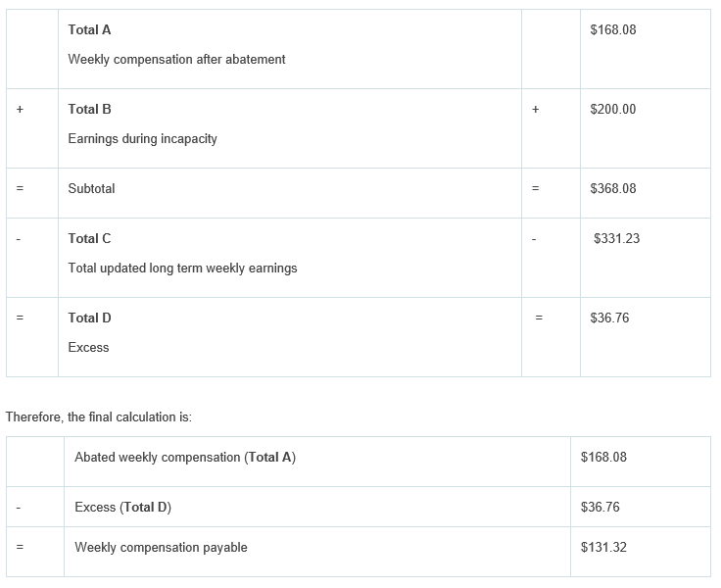Click the "Weekly compensation payable" label

(161, 548)
